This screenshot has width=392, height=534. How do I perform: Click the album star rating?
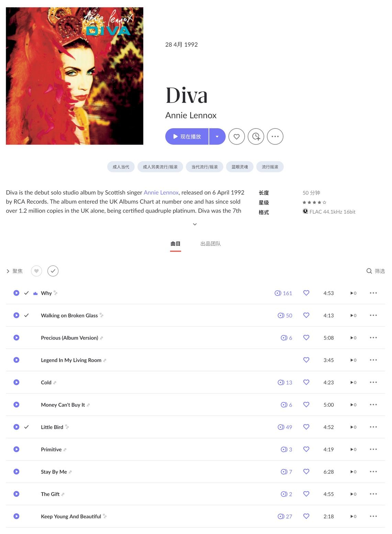[314, 202]
